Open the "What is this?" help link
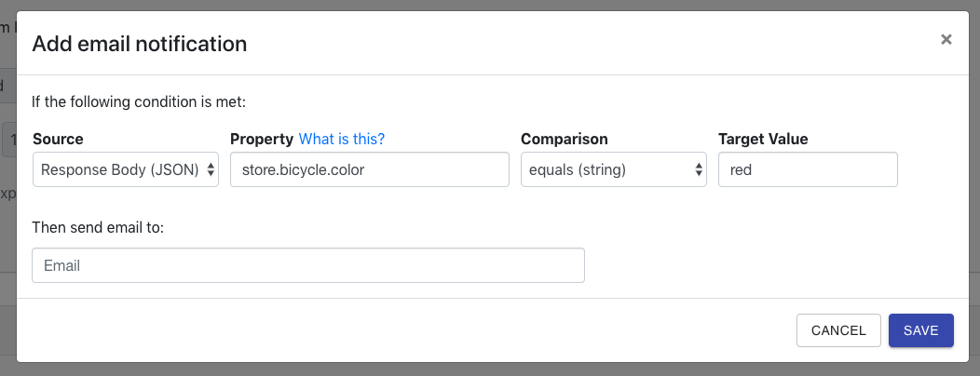 [341, 139]
